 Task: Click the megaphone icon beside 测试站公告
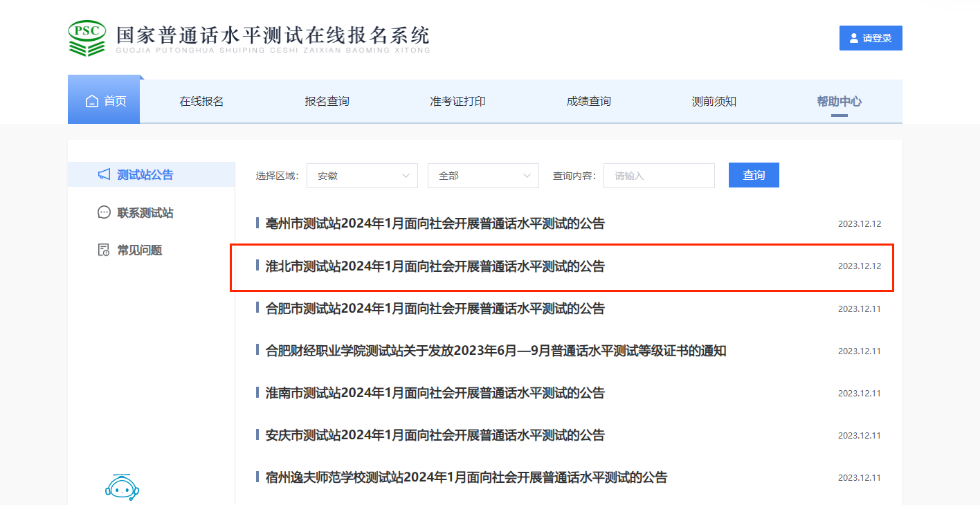pyautogui.click(x=104, y=174)
